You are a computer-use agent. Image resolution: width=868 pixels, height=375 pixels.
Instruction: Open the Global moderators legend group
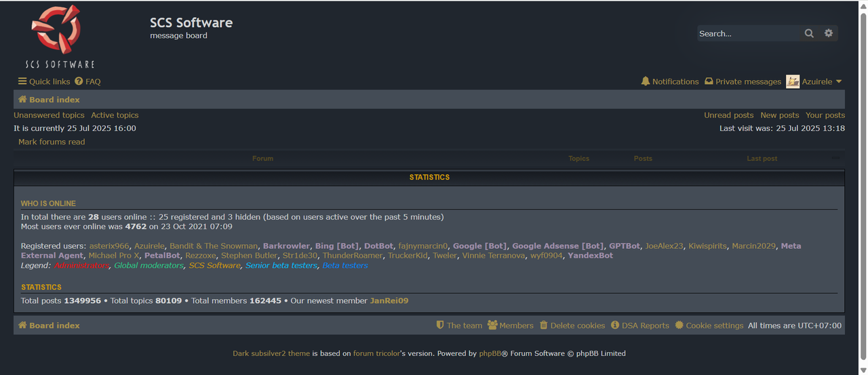click(x=149, y=266)
